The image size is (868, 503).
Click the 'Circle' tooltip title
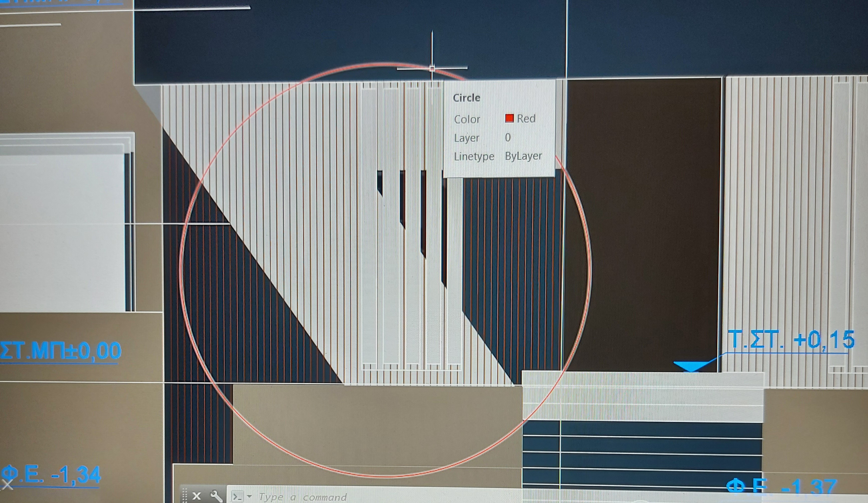(466, 98)
